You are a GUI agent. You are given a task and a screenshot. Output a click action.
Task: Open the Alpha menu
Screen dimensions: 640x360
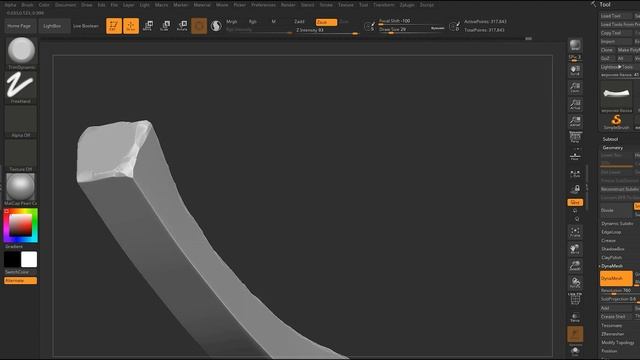click(10, 5)
